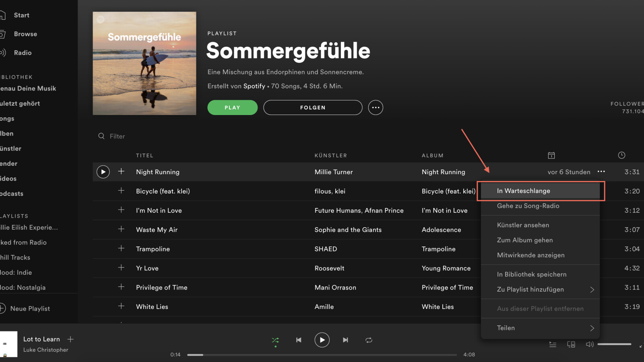This screenshot has width=644, height=362.
Task: Skip to the previous track
Action: pos(299,340)
